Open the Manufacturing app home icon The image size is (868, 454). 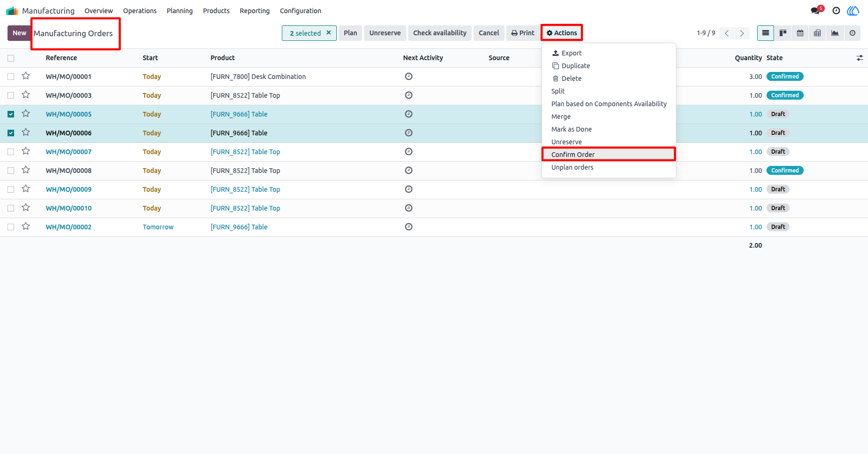[x=12, y=11]
